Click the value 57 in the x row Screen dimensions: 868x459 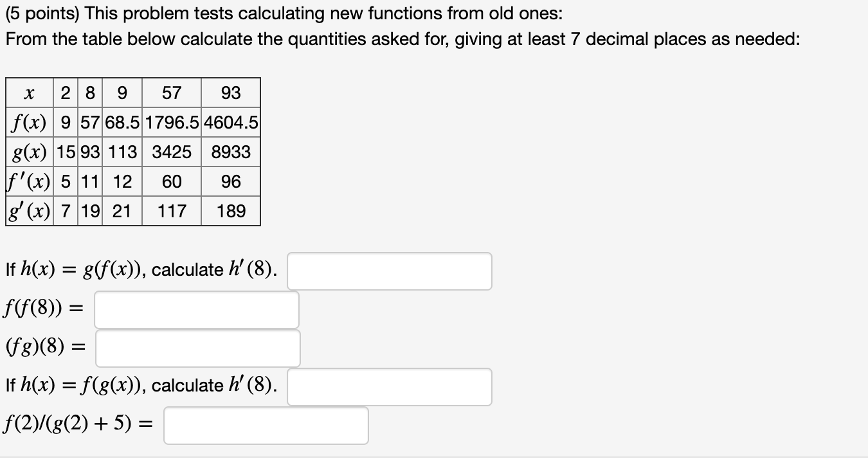171,93
